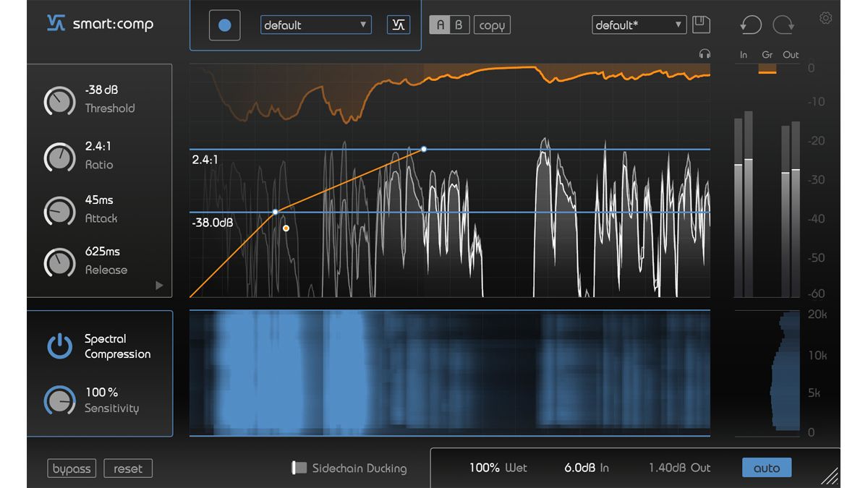
Task: Open the settings gear
Action: (825, 18)
